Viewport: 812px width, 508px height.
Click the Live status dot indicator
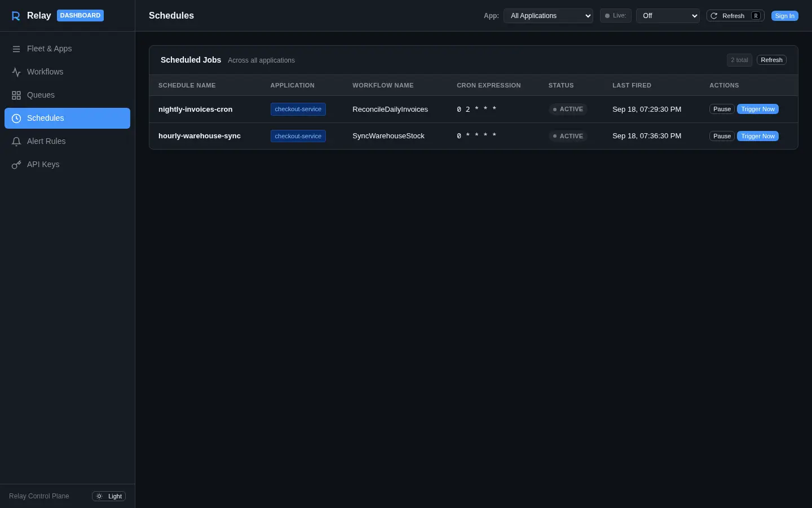tap(607, 16)
